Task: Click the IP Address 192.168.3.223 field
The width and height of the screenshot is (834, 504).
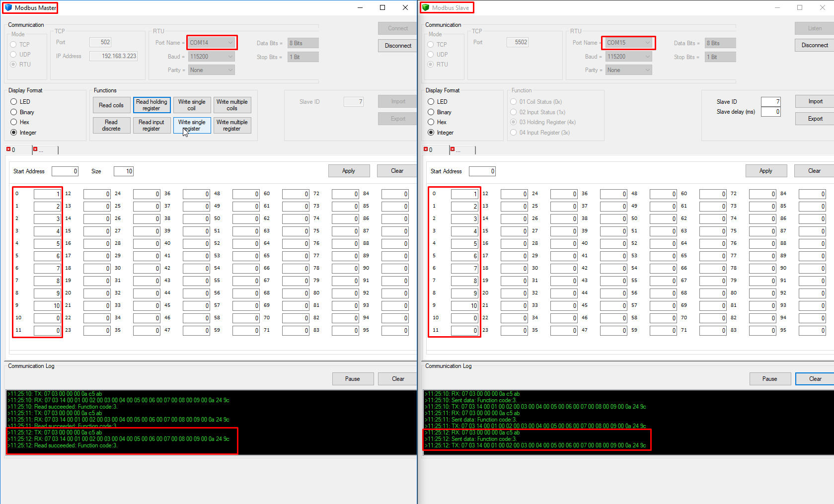Action: pyautogui.click(x=113, y=56)
